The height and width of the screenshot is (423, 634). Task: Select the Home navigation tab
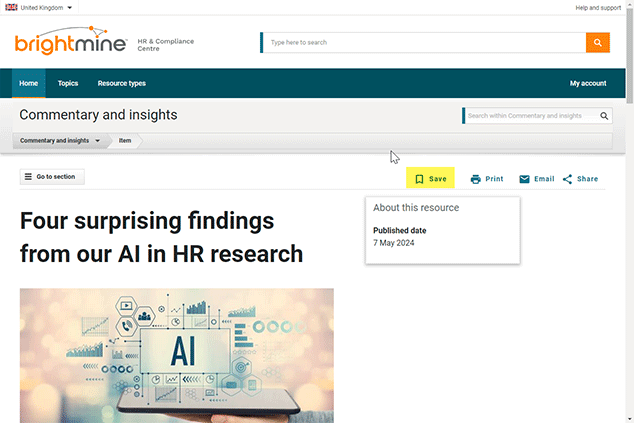pyautogui.click(x=28, y=83)
